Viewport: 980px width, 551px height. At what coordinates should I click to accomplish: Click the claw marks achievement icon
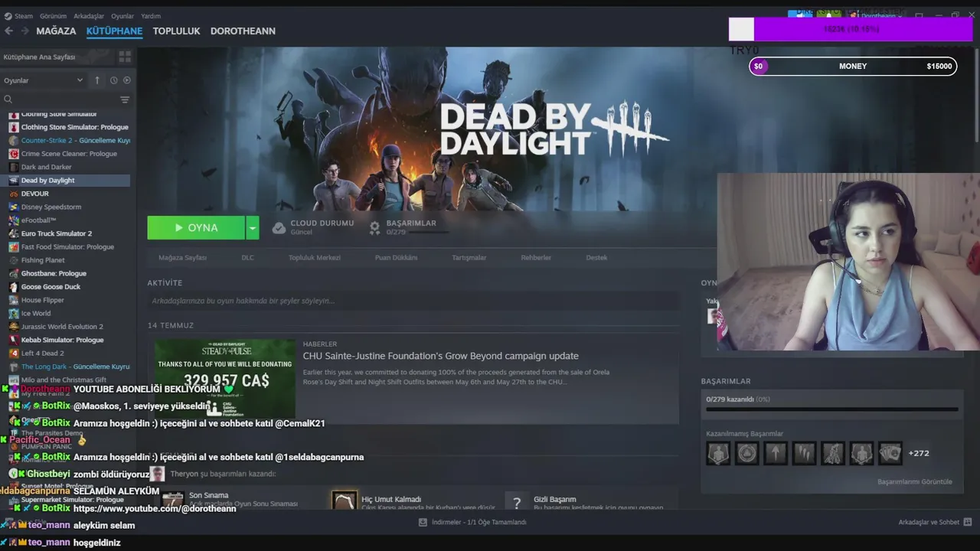[804, 454]
